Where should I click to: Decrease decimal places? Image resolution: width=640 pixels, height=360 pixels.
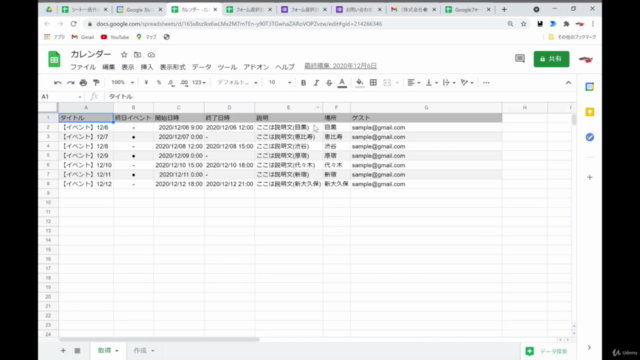pos(171,82)
